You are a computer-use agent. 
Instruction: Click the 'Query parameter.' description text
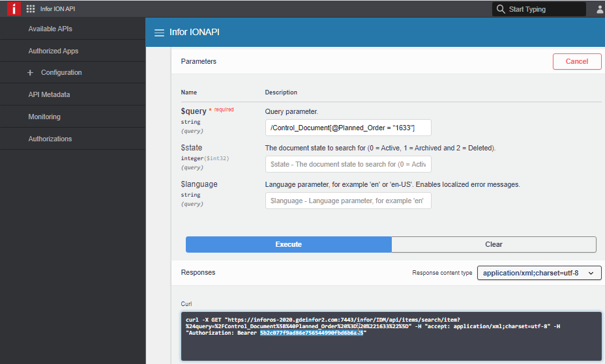[x=291, y=112]
